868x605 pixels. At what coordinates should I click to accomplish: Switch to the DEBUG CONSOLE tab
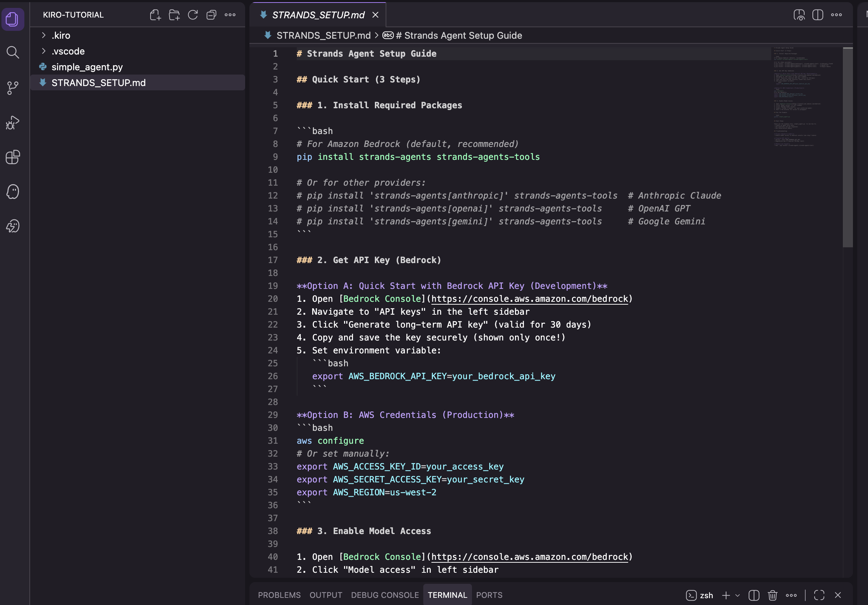click(x=385, y=595)
